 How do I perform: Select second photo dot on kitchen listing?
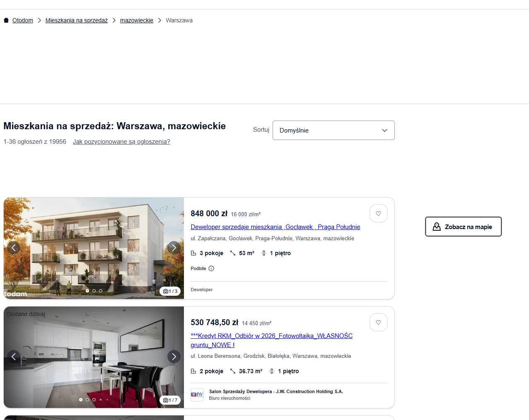(x=87, y=400)
